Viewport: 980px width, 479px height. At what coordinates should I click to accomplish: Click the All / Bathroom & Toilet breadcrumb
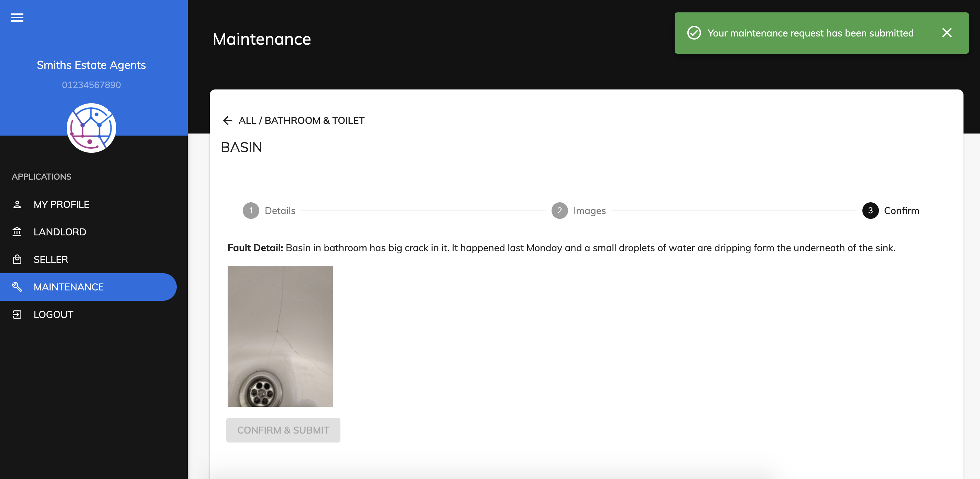point(301,121)
